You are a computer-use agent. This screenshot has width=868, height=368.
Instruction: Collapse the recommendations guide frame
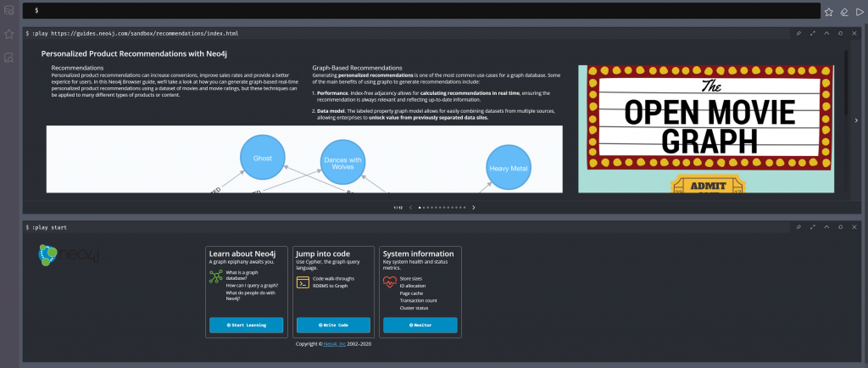pos(826,33)
